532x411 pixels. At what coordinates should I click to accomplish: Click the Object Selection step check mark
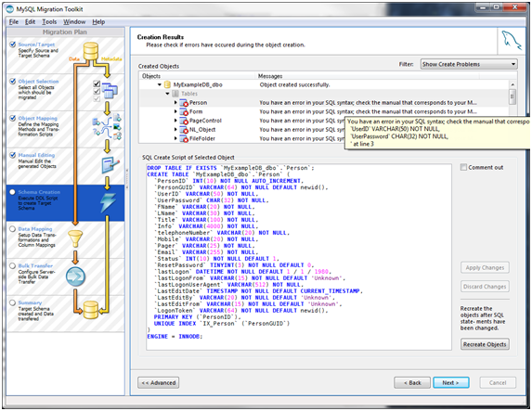click(13, 82)
